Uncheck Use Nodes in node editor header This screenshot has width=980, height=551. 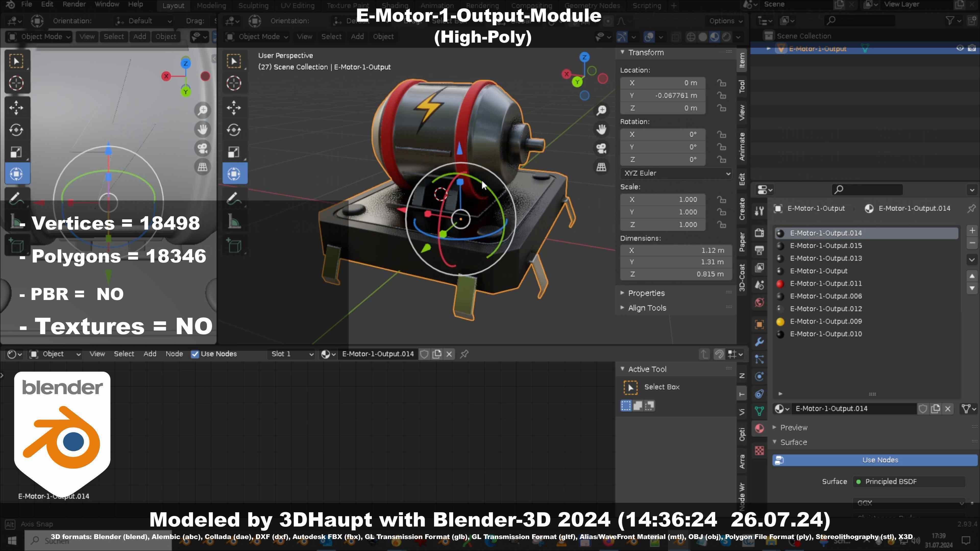point(195,354)
